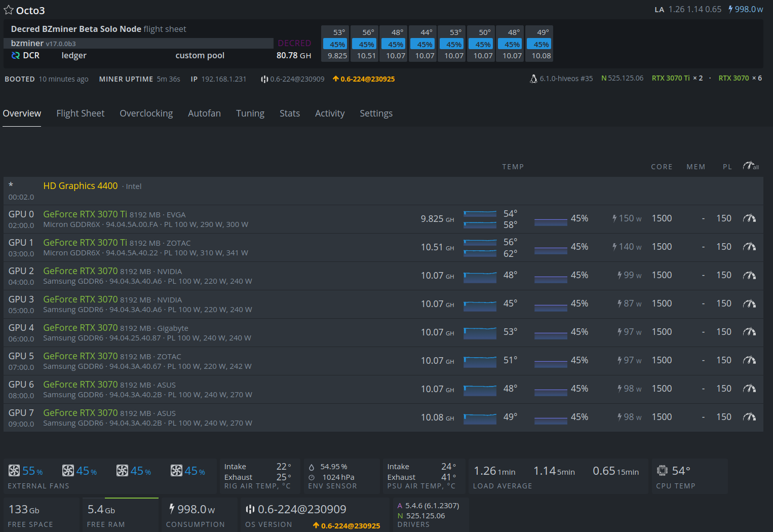Open the 'all' GPUs gauge icon
This screenshot has width=773, height=532.
pos(750,165)
